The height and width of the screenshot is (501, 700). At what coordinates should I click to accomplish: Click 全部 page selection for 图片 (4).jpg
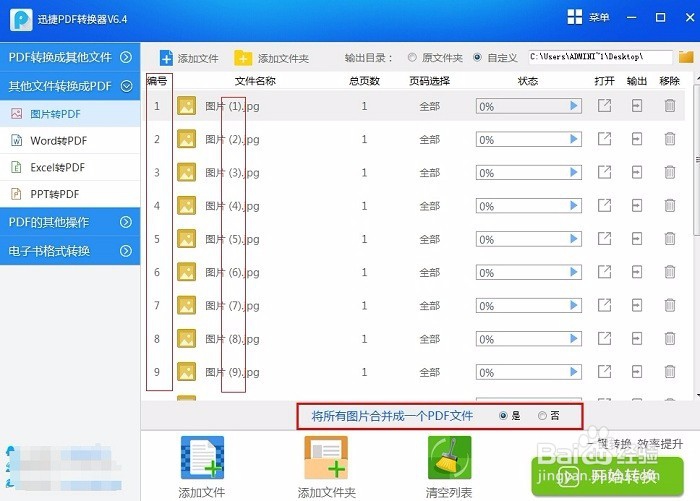[x=429, y=206]
